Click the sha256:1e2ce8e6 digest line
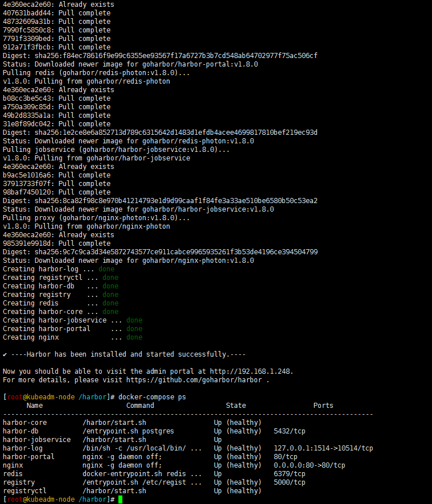432x504 pixels. point(160,133)
